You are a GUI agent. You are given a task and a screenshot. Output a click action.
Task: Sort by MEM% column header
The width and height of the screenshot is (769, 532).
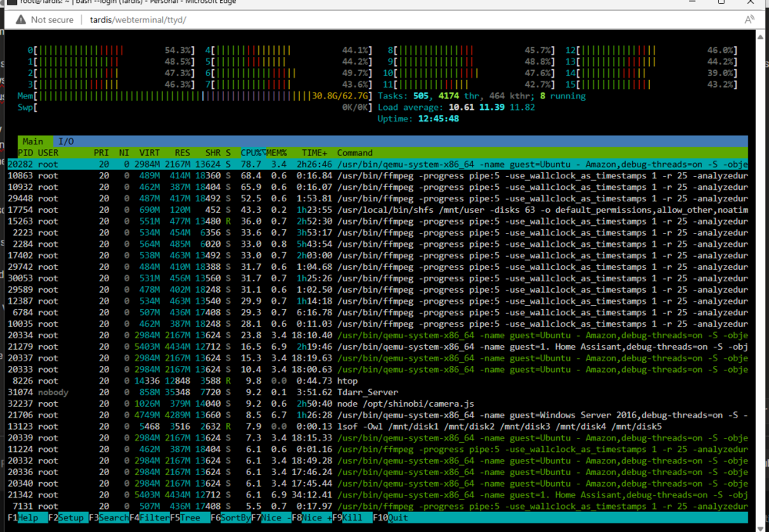277,153
